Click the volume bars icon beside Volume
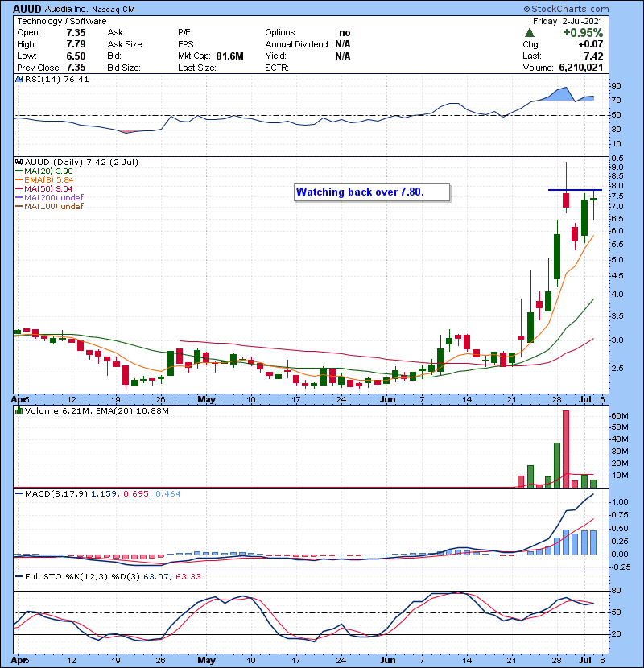 tap(19, 410)
